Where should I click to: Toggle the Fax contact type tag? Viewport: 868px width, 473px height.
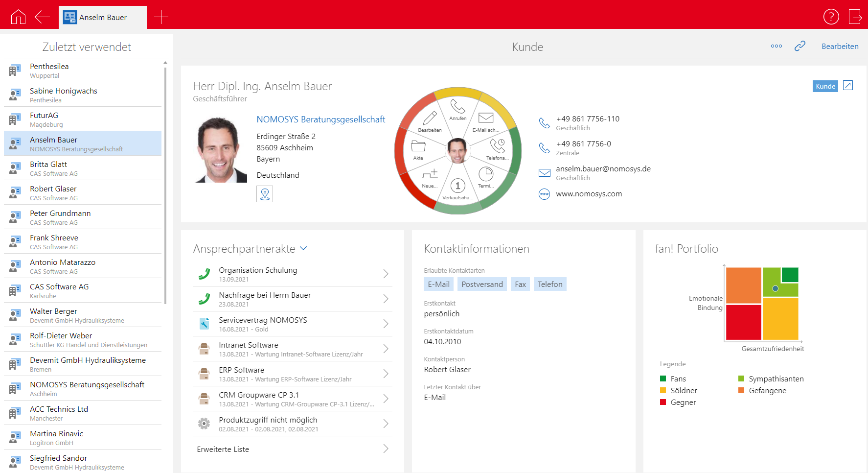[x=520, y=284]
